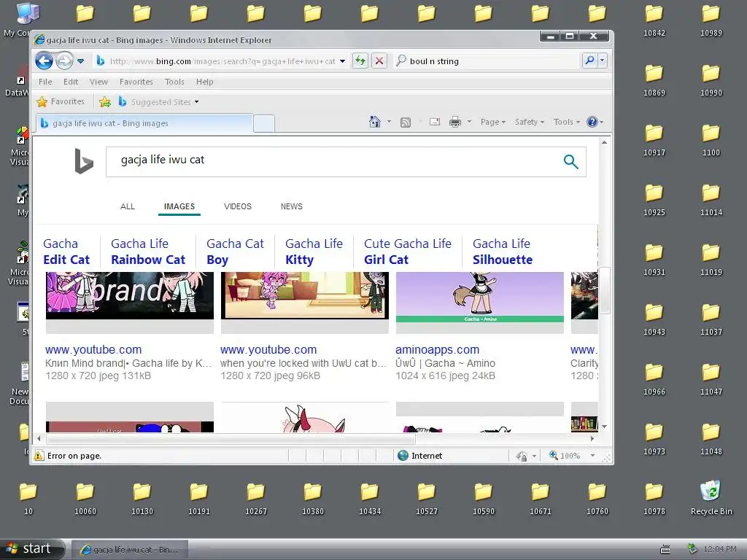Click the Internet zone globe icon

point(403,456)
